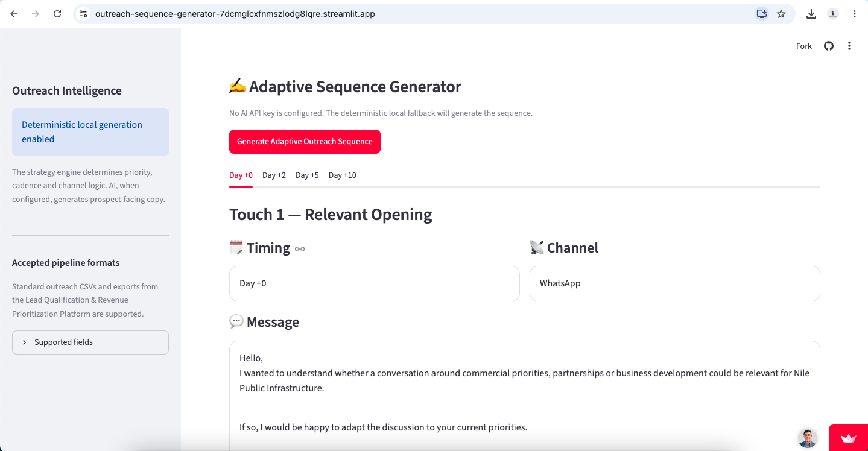Screen dimensions: 868x451
Task: Click the Channel section heading
Action: [x=564, y=248]
